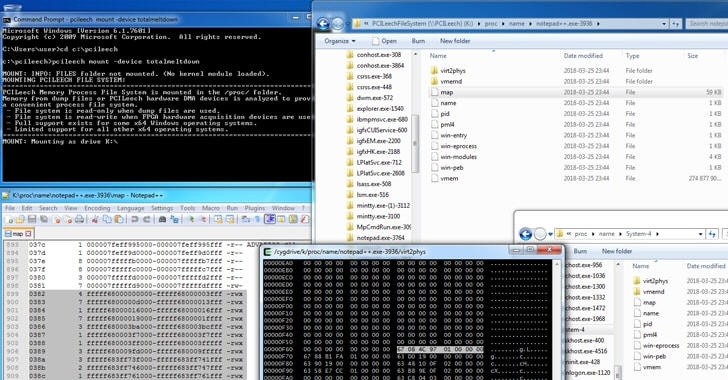
Task: Click Replace icon in Notepad++ toolbar
Action: click(x=175, y=219)
